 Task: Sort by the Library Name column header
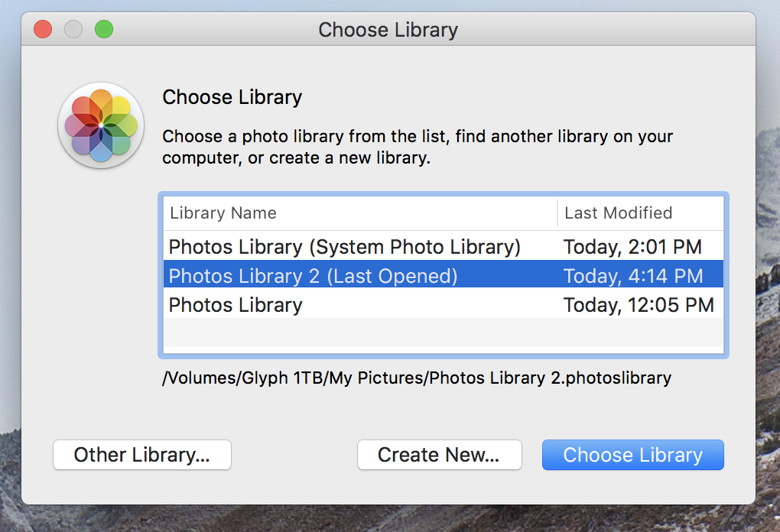point(360,212)
